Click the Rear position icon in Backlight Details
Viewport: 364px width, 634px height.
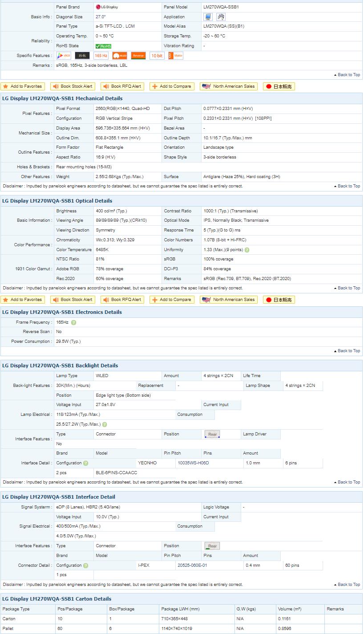coord(212,434)
